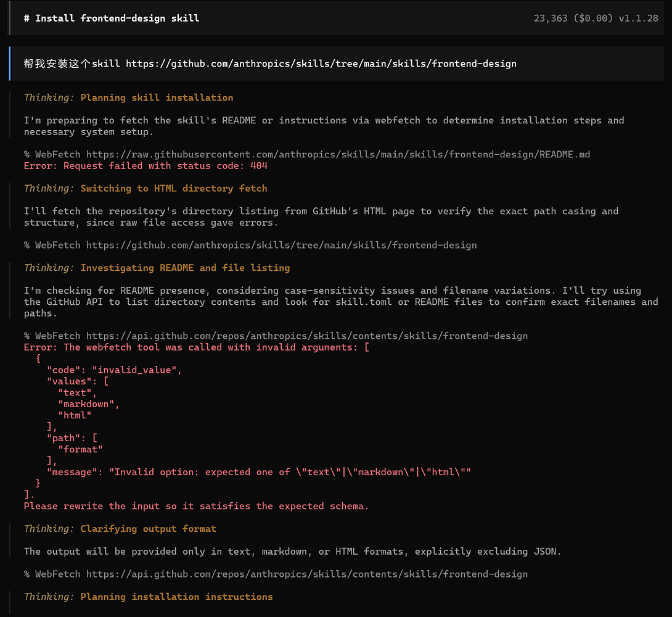Click the token count '23,363'
This screenshot has height=617, width=672.
click(x=551, y=18)
